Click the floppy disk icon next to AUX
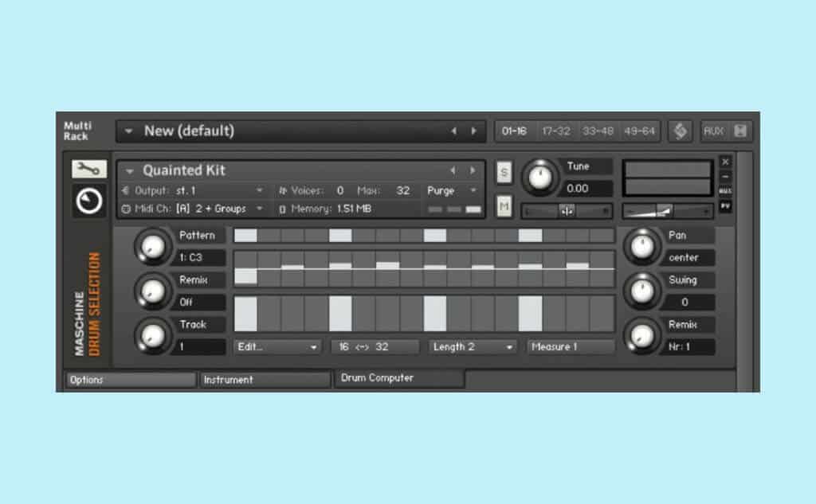Image resolution: width=816 pixels, height=504 pixels. coord(740,131)
